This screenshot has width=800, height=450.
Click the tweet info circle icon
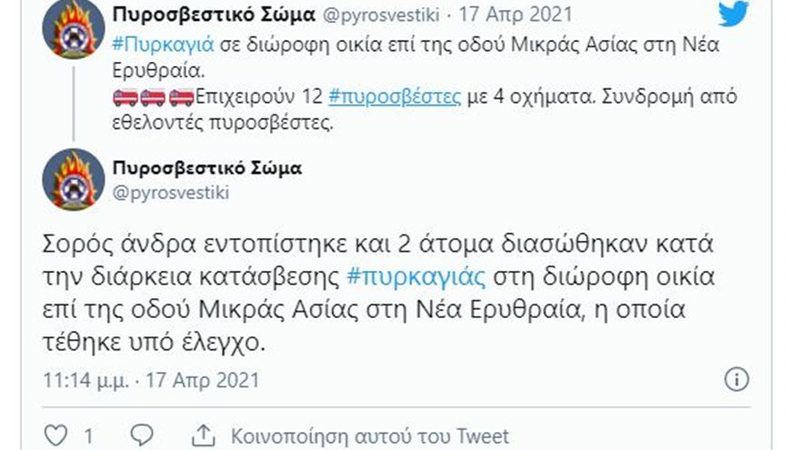click(x=735, y=380)
